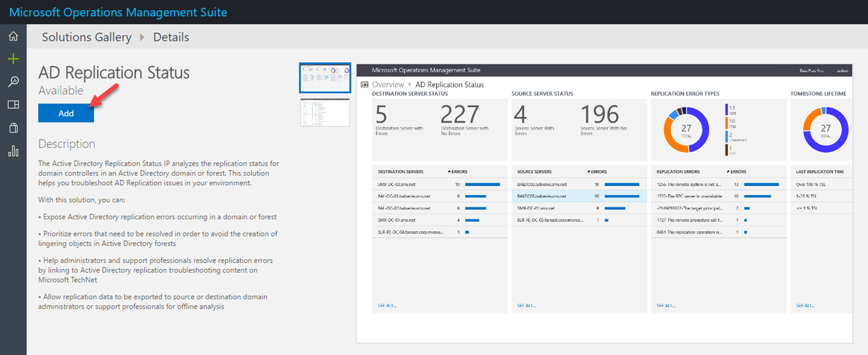Click the Add button
The width and height of the screenshot is (868, 355).
[x=66, y=113]
